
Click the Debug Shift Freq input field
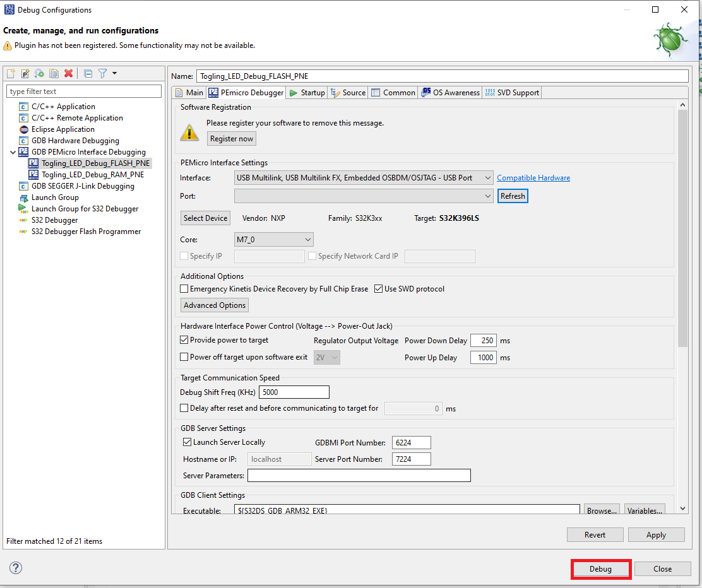click(x=294, y=392)
